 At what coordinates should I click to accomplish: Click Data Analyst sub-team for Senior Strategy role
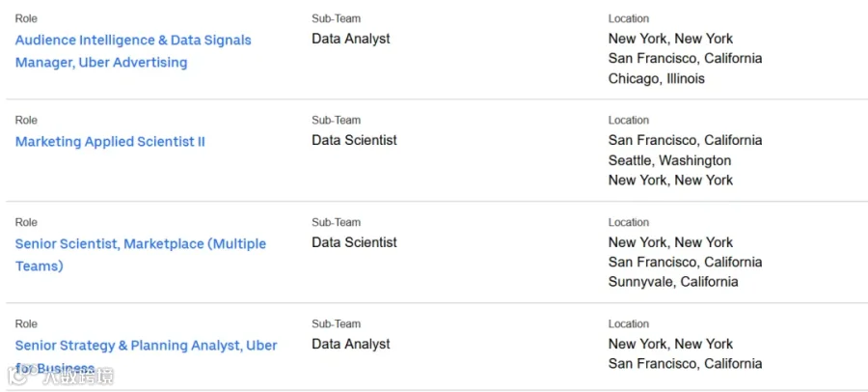point(351,344)
